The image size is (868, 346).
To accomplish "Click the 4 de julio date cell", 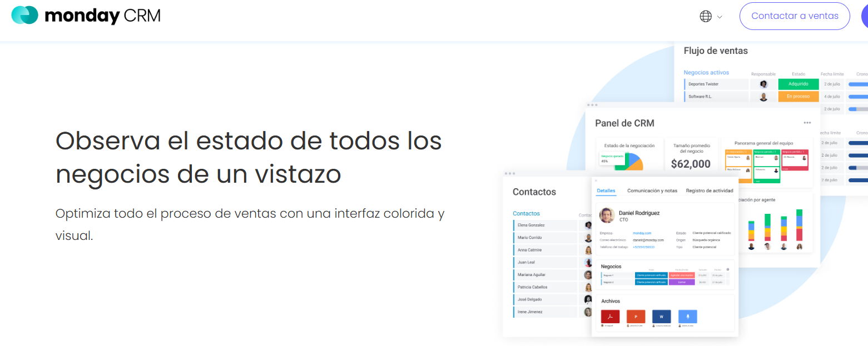I will pos(832,97).
